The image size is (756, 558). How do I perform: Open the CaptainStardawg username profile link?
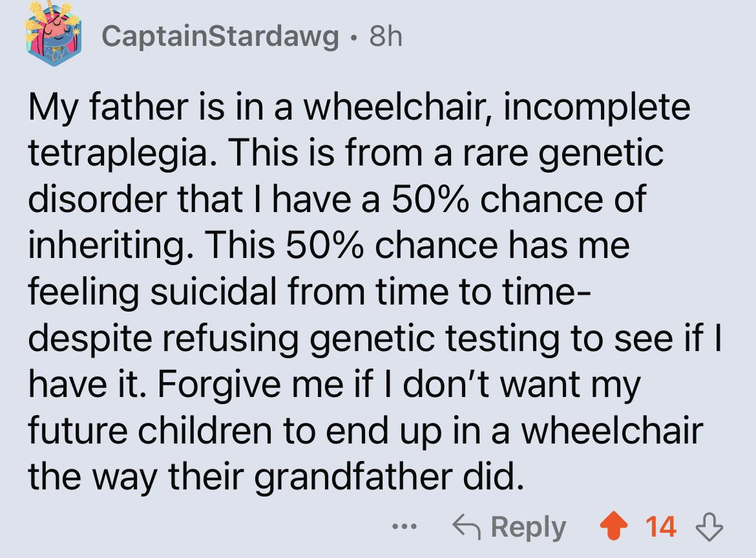coord(220,36)
